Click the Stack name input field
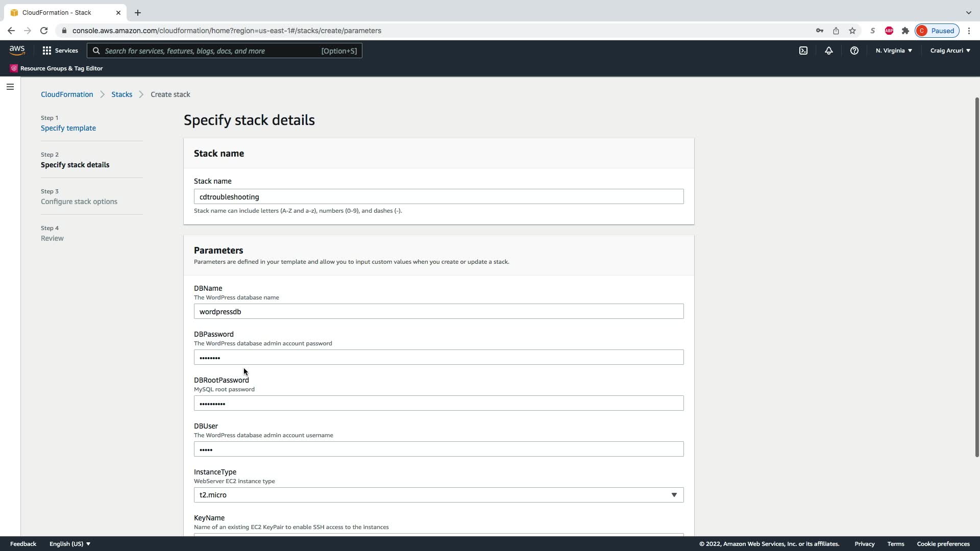Image resolution: width=980 pixels, height=551 pixels. tap(438, 197)
